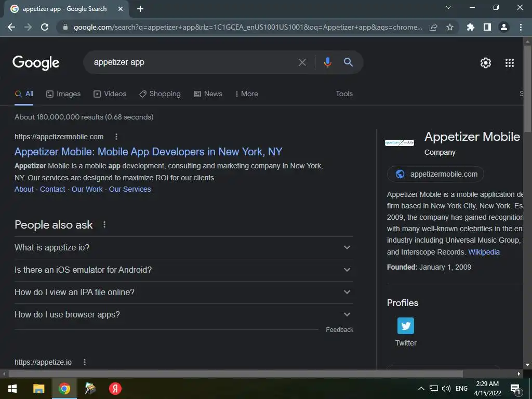Visit appetizermobile.com from knowledge panel
The height and width of the screenshot is (399, 532).
pos(435,174)
